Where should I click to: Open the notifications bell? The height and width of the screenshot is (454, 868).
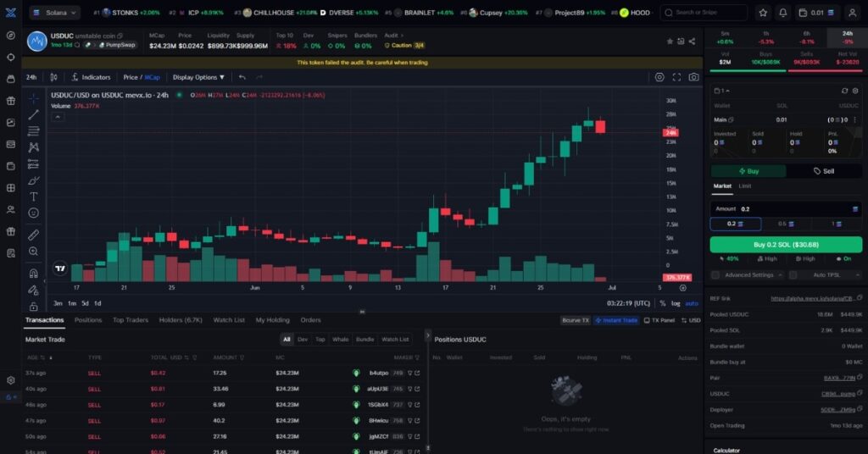(x=782, y=13)
